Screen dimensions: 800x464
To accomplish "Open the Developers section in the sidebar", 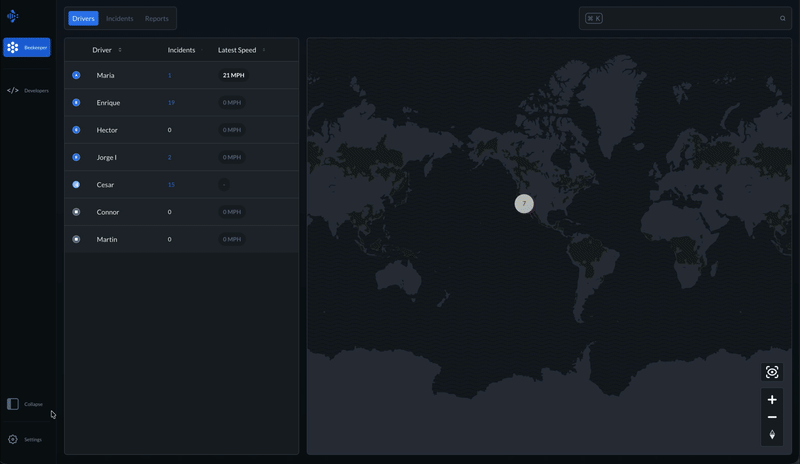I will (27, 90).
